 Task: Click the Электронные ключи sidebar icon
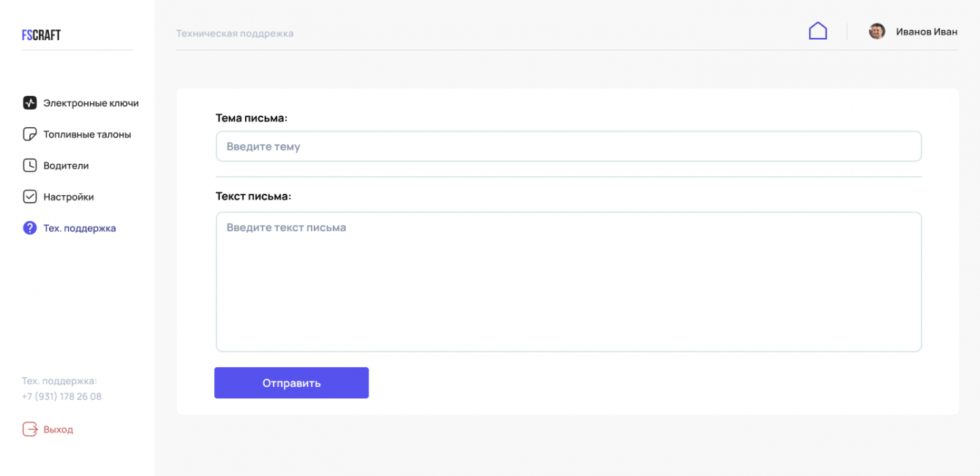click(29, 103)
